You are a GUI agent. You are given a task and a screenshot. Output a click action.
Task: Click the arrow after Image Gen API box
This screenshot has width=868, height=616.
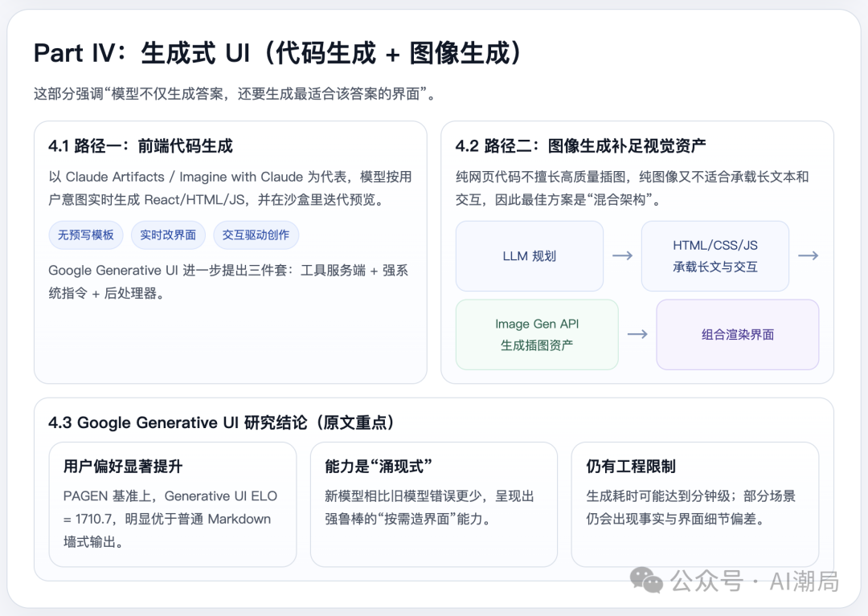tap(637, 334)
